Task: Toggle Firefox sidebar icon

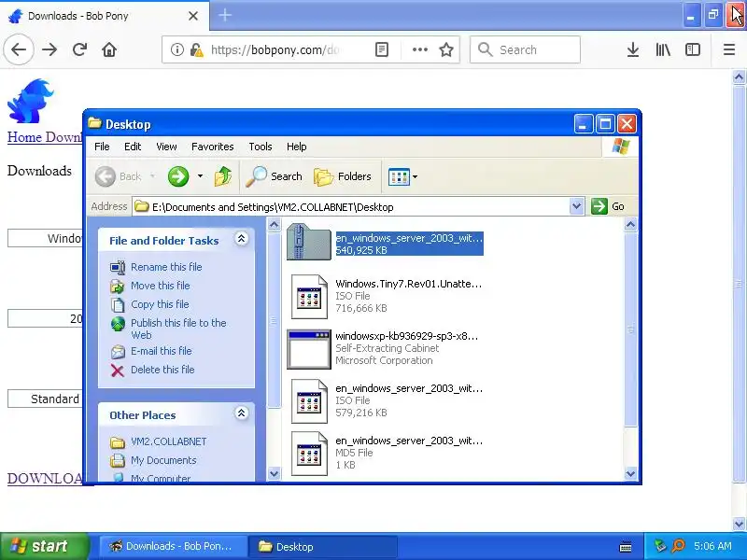Action: click(693, 49)
